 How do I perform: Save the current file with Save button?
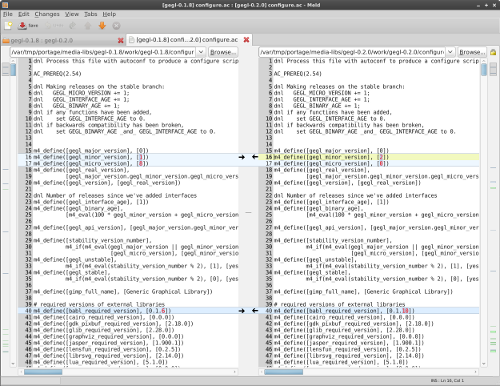click(x=28, y=26)
